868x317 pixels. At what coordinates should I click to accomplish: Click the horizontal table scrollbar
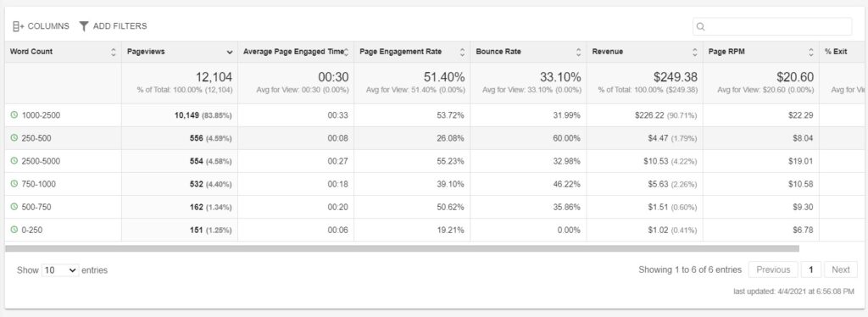coord(402,248)
